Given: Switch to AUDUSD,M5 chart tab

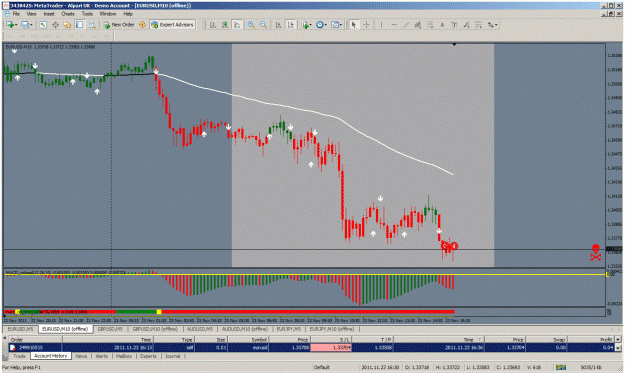Looking at the screenshot, I should pos(200,329).
